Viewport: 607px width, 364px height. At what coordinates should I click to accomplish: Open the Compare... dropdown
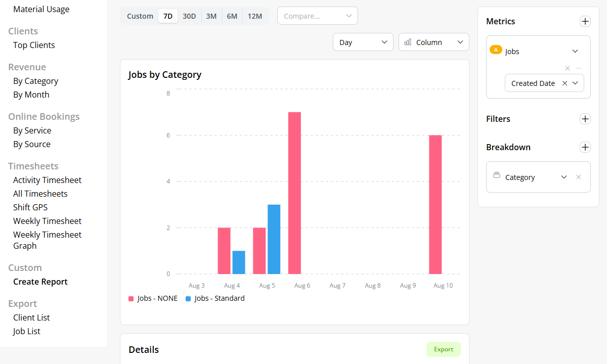click(318, 16)
